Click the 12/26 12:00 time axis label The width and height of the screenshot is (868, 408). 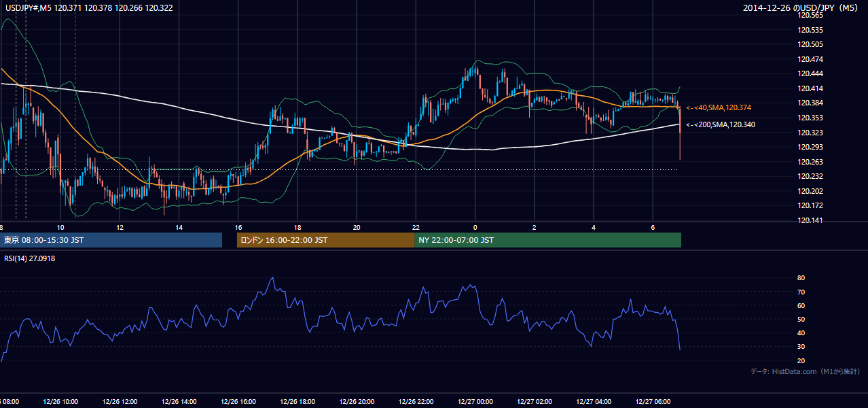coord(120,401)
